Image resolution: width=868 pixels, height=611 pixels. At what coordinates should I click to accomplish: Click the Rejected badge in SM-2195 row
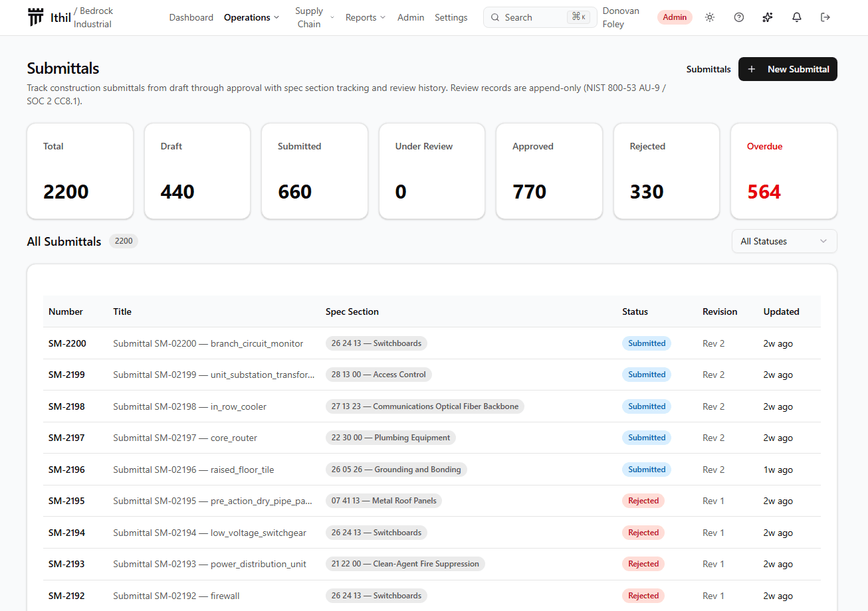643,501
